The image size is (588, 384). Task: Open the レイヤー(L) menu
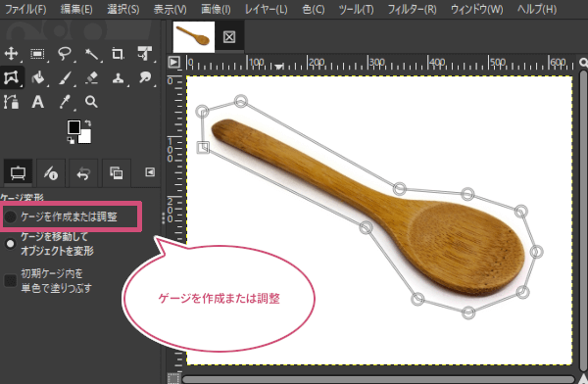(266, 9)
